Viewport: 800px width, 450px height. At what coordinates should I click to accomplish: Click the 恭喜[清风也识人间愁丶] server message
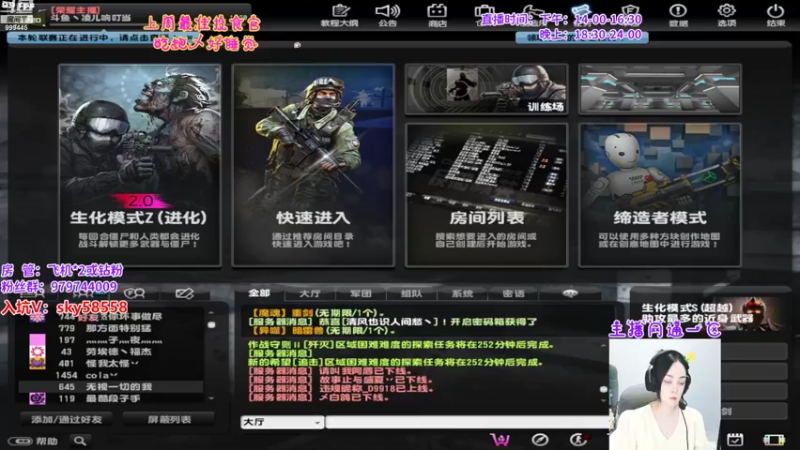click(392, 321)
